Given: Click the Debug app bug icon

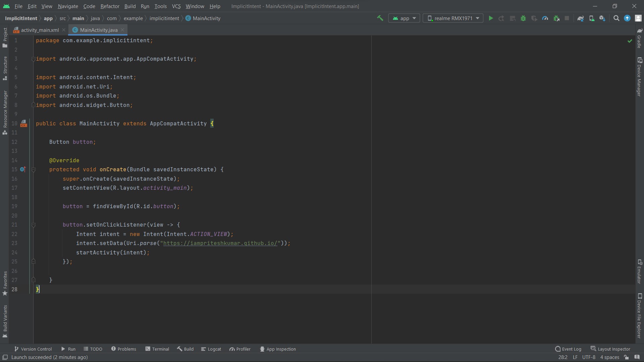Looking at the screenshot, I should pos(523,18).
